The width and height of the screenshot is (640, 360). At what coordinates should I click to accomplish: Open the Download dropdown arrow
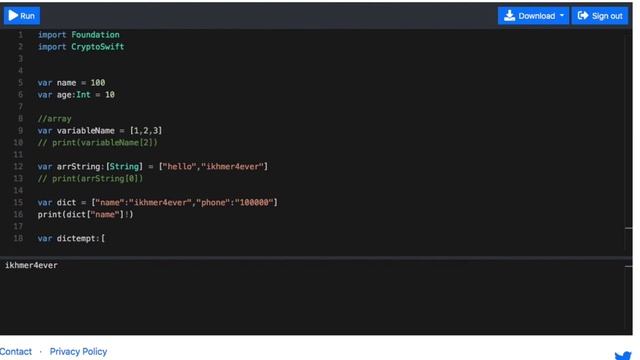pyautogui.click(x=562, y=16)
